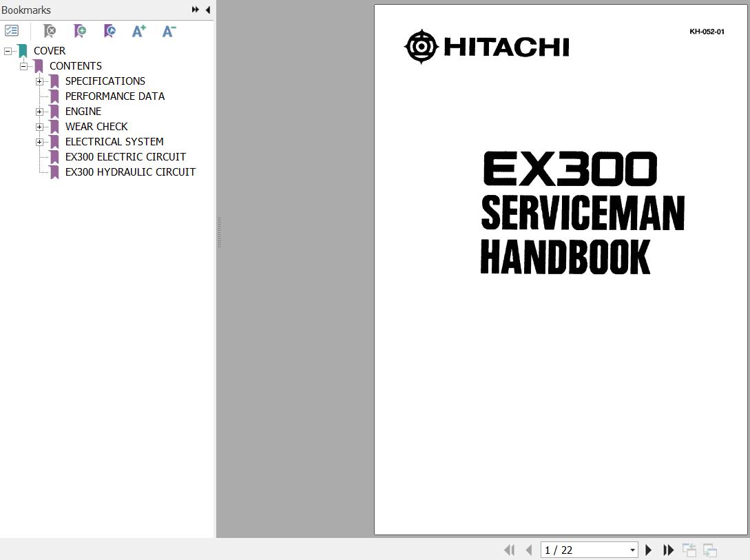Click the SPECIFICATIONS bookmark ribbon icon
Viewport: 750px width, 560px height.
click(x=54, y=82)
